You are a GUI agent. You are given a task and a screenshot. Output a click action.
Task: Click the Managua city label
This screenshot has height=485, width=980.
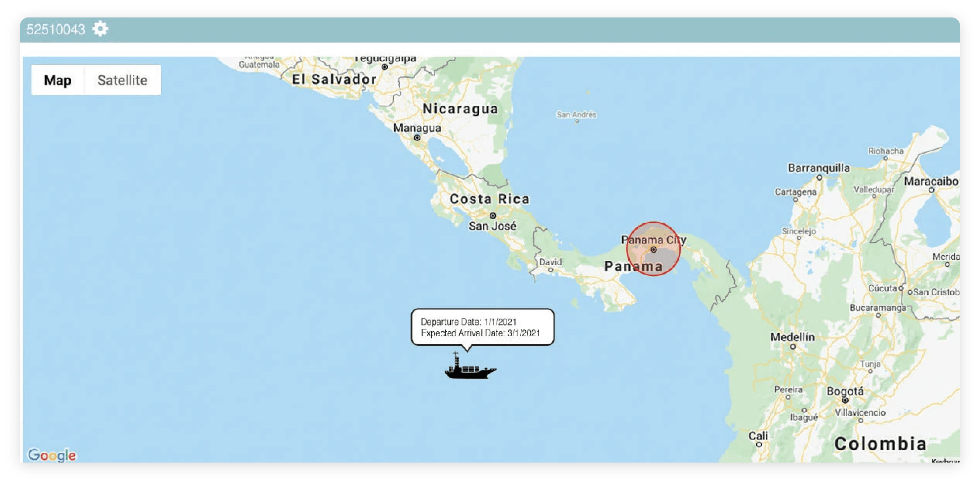[x=417, y=128]
